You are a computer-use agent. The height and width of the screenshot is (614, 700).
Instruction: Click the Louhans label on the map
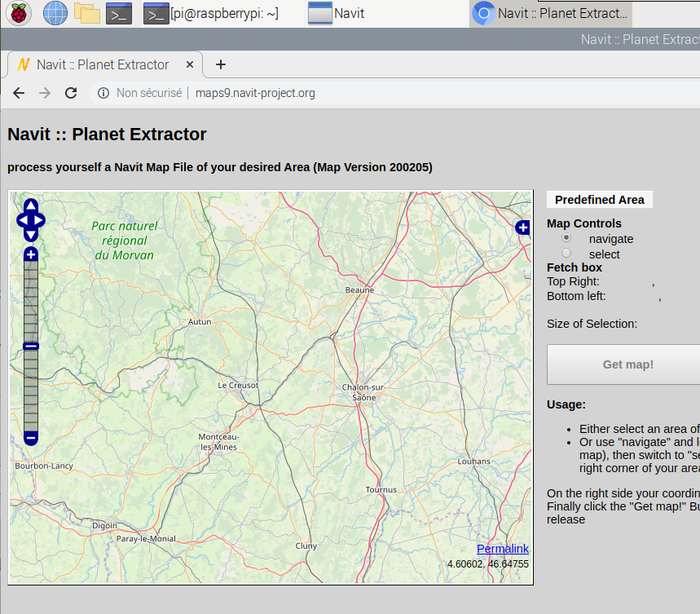473,461
